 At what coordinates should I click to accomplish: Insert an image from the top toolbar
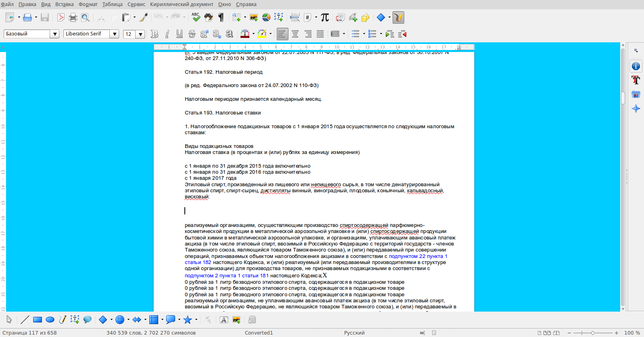pyautogui.click(x=254, y=17)
